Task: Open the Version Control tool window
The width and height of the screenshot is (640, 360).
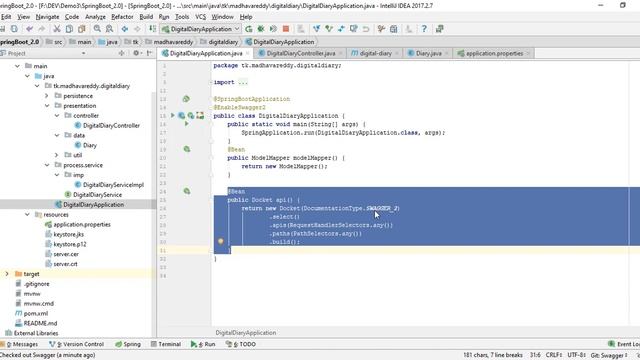Action: (x=76, y=344)
